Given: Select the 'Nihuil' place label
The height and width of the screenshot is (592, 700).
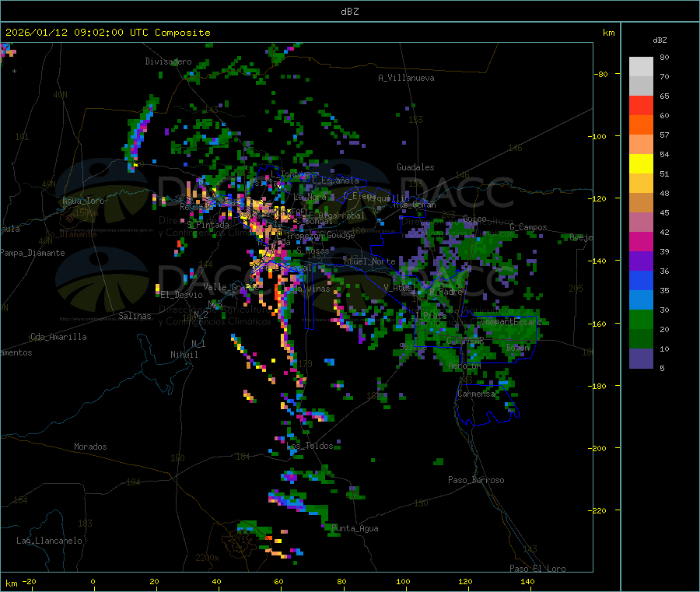Looking at the screenshot, I should click(x=184, y=355).
